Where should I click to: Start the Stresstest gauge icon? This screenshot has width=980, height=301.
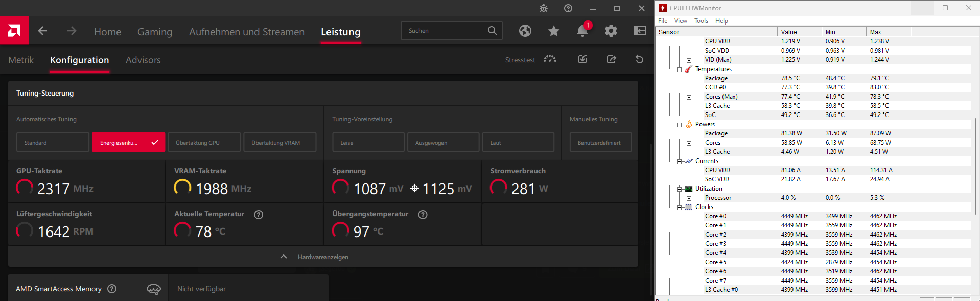(x=550, y=59)
